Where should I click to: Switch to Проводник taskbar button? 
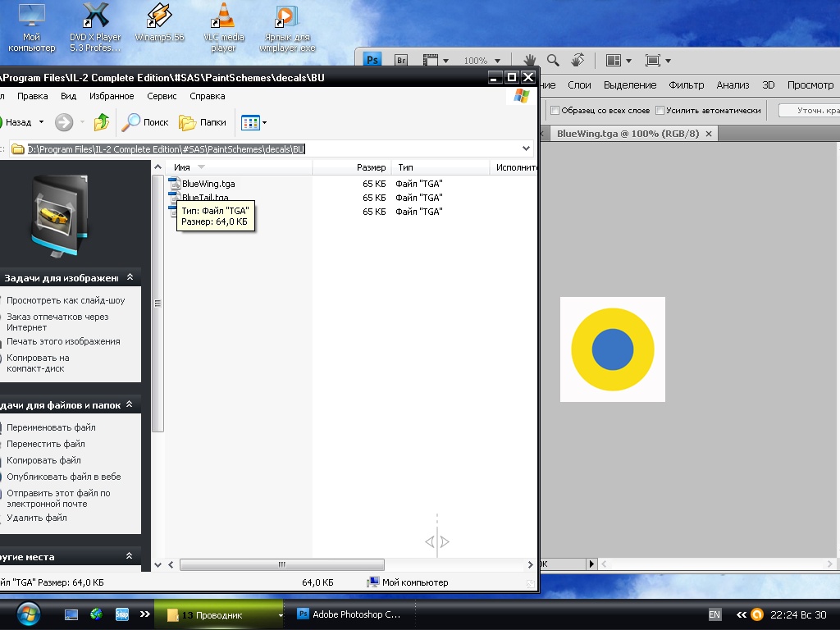218,614
